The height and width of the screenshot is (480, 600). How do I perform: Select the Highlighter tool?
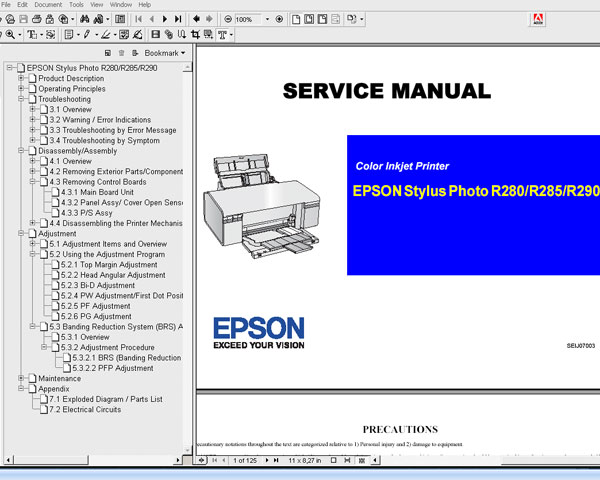tap(106, 35)
